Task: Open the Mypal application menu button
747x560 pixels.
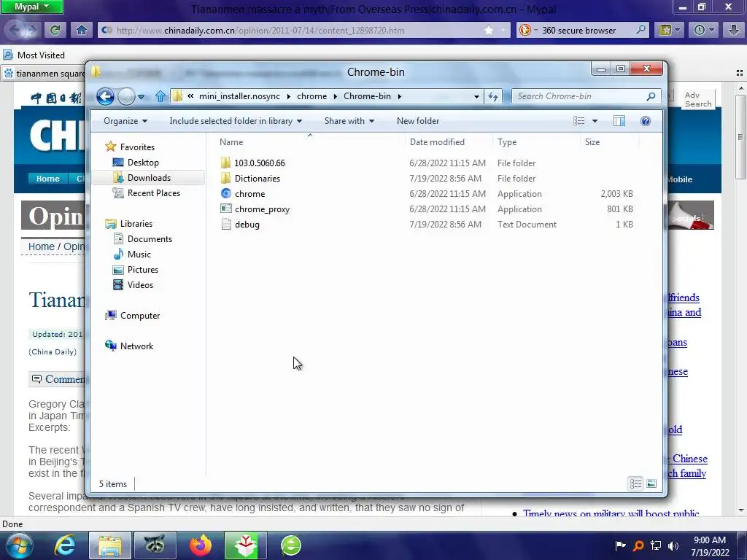Action: tap(31, 7)
